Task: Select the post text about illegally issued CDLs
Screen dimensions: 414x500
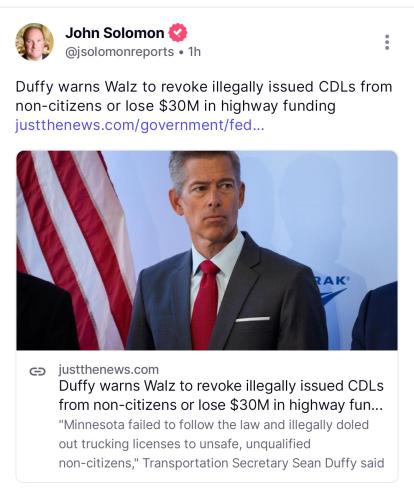Action: coord(204,96)
